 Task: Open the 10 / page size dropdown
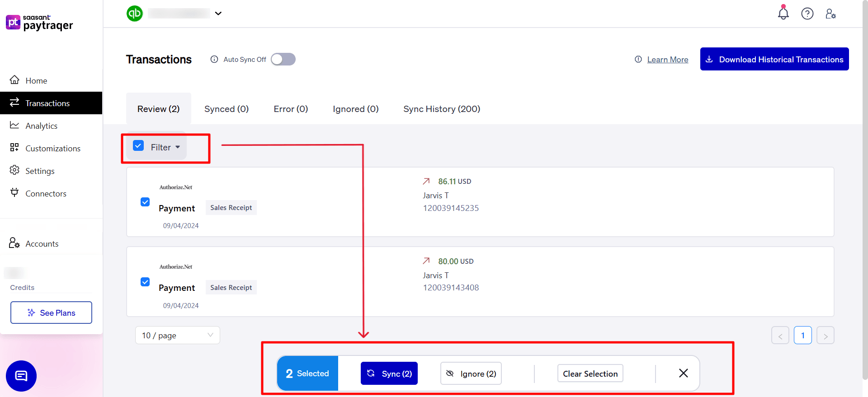(x=178, y=335)
